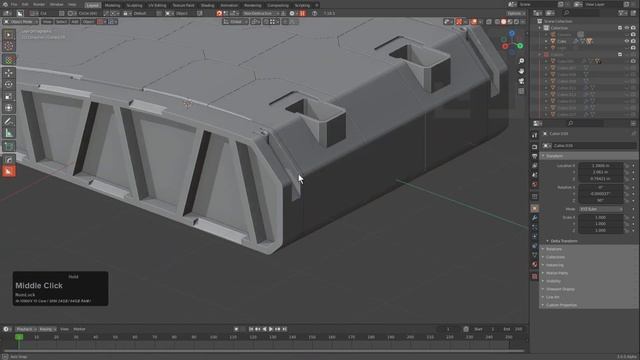640x360 pixels.
Task: Select the Rotate tool in the viewport toolbar
Action: click(x=9, y=84)
